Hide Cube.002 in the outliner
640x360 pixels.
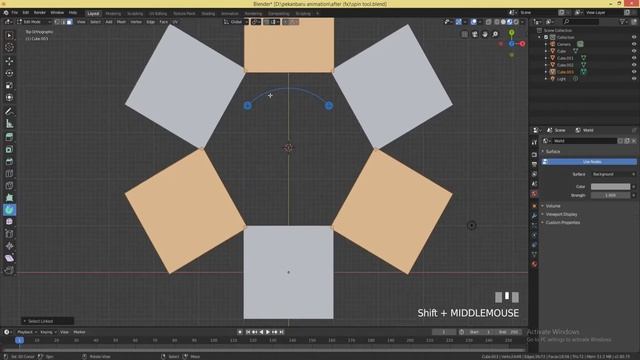tap(634, 65)
